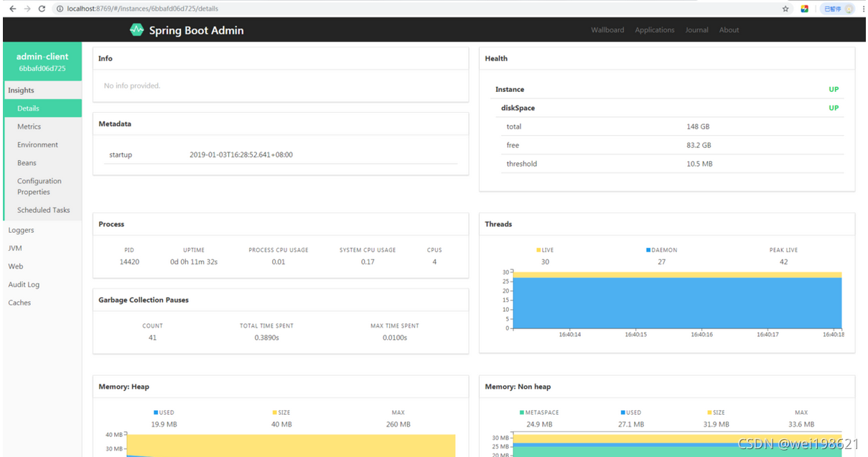
Task: Click the blue DAEMON threads legend swatch
Action: (648, 250)
